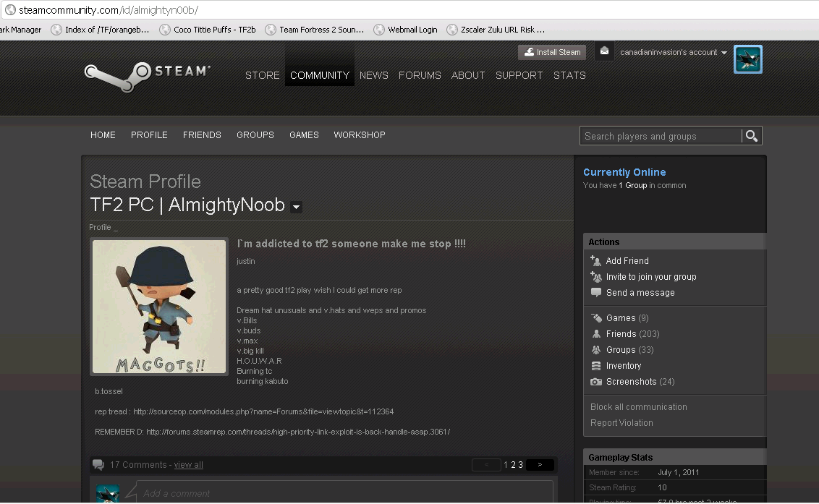Open the NEWS menu
The width and height of the screenshot is (819, 504).
(x=373, y=75)
